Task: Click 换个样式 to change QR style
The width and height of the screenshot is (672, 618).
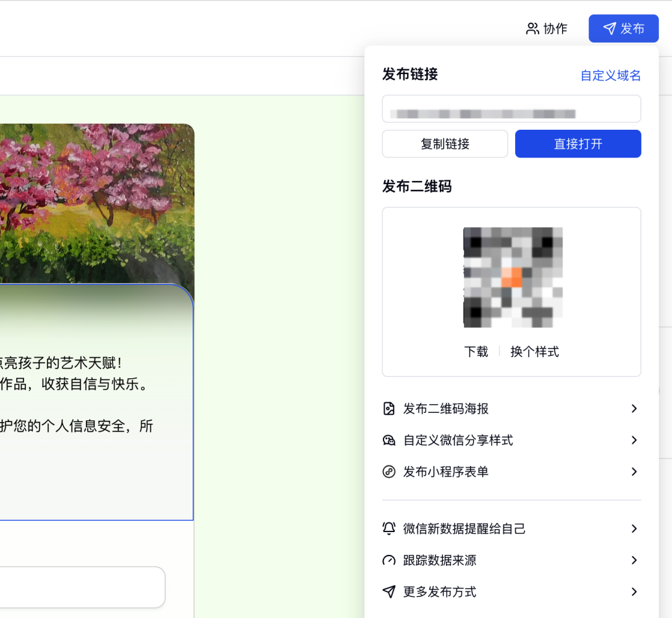Action: point(534,352)
